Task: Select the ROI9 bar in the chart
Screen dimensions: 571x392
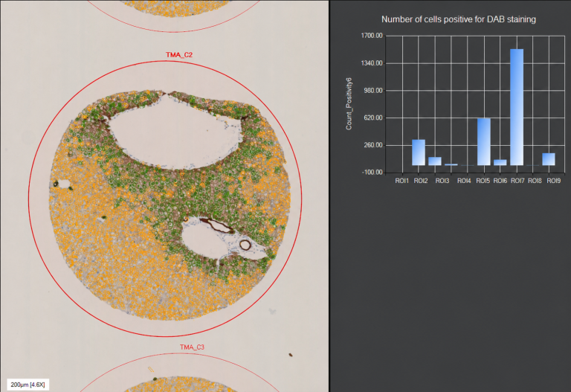Action: tap(549, 159)
